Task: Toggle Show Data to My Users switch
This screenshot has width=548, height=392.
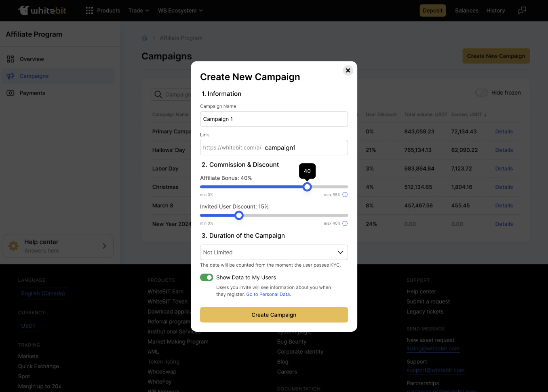Action: point(207,278)
